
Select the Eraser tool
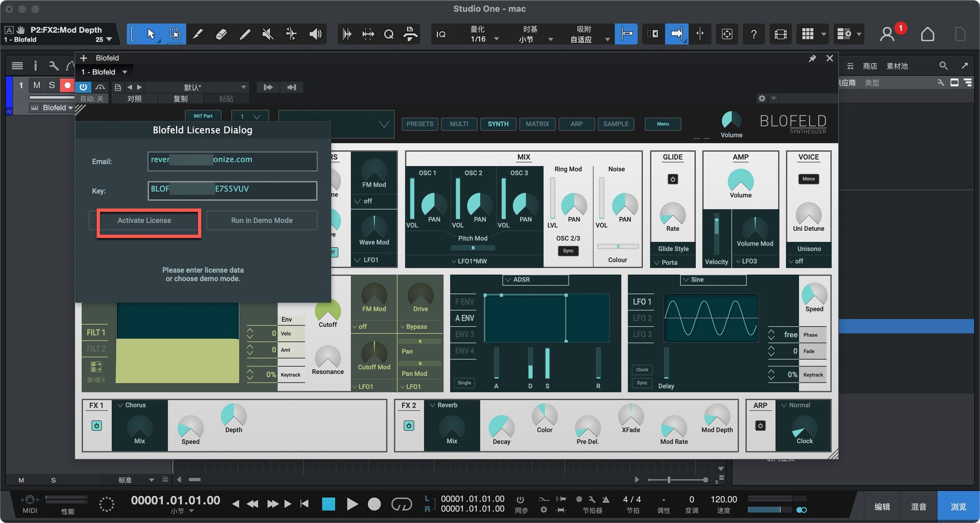pyautogui.click(x=221, y=34)
